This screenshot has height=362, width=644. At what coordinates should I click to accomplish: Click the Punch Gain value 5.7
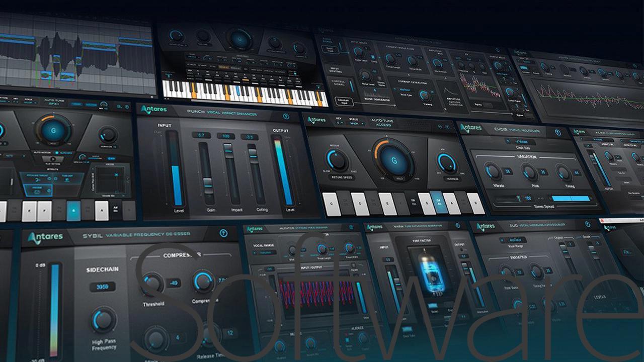pyautogui.click(x=201, y=135)
